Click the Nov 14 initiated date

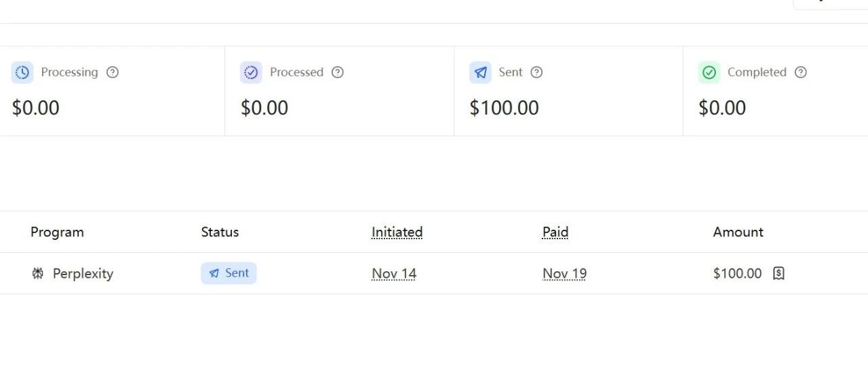click(394, 274)
